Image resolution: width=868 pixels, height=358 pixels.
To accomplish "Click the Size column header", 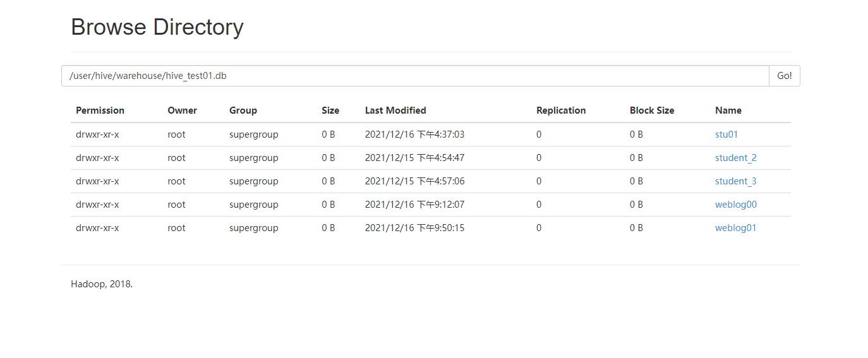I will (330, 110).
